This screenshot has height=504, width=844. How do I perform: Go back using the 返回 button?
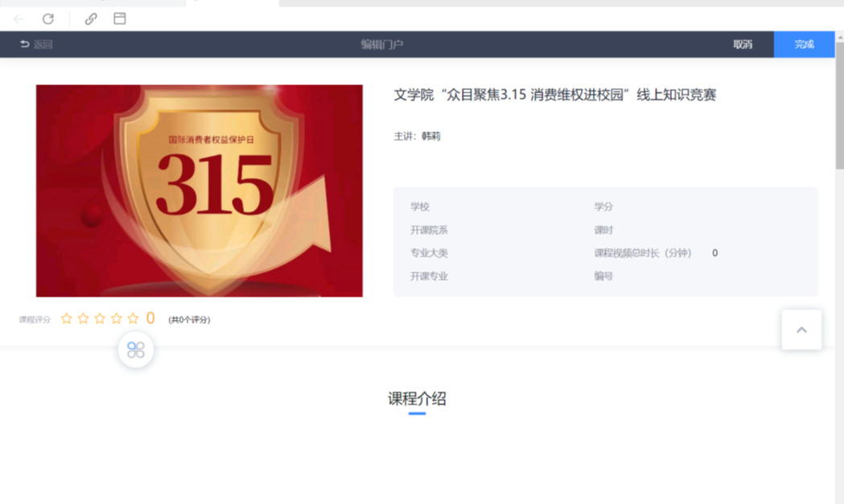point(36,44)
